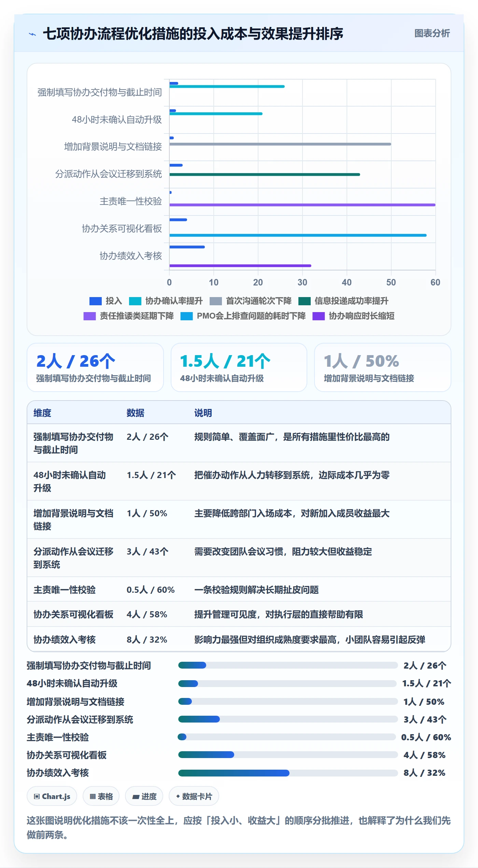Click the 维度 column header
Viewport: 478px width, 868px height.
[x=42, y=413]
